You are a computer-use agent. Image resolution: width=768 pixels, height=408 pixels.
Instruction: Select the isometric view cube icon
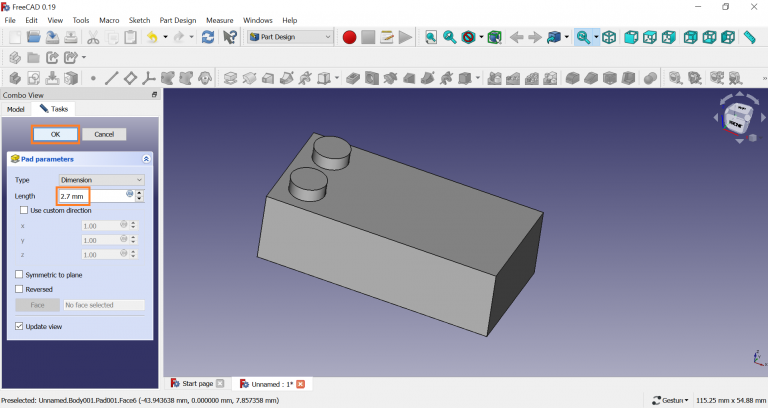click(x=609, y=37)
